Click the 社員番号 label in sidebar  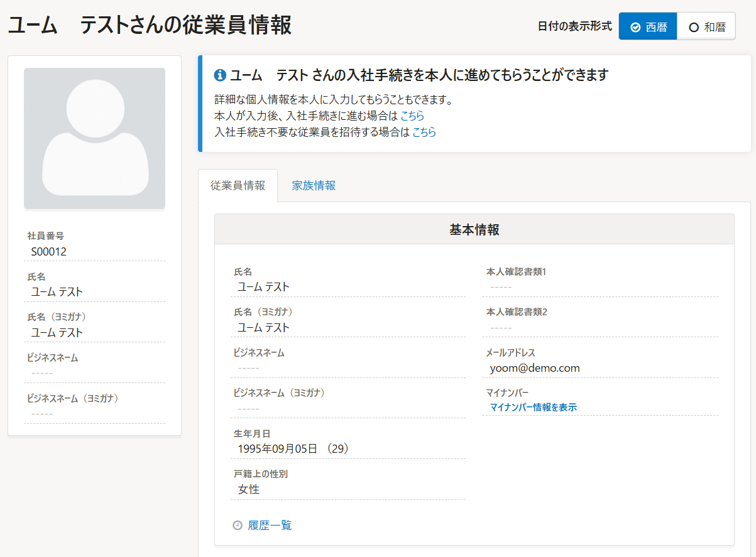pos(45,236)
